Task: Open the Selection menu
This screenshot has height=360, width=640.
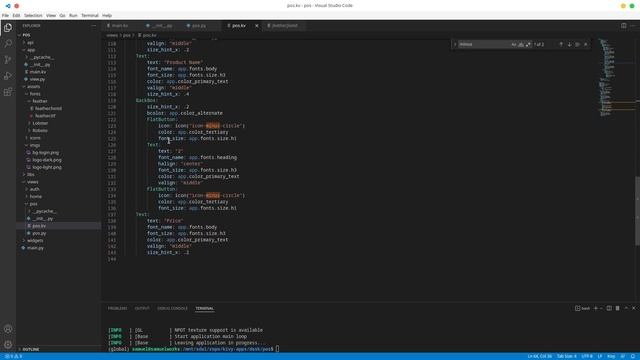Action: (33, 16)
